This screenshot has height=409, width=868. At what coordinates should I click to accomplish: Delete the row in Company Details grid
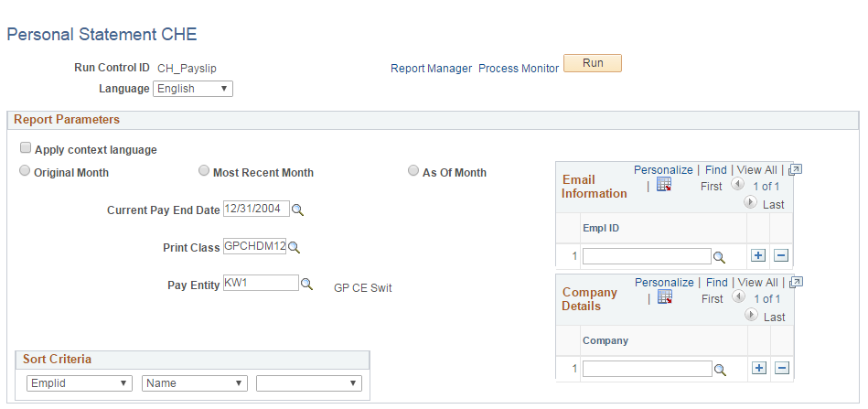(782, 368)
